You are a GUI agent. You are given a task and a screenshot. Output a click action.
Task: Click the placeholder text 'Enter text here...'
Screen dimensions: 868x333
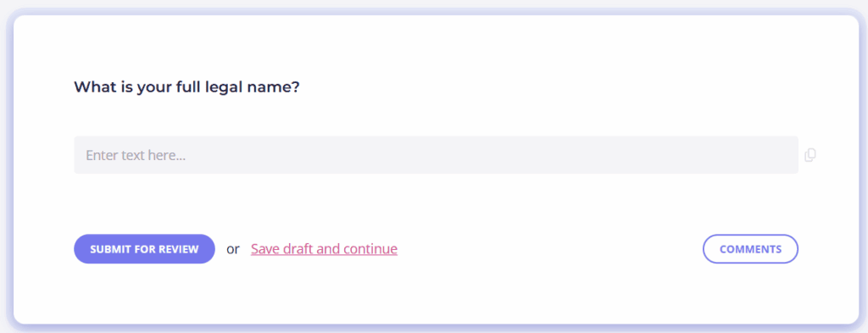[136, 155]
